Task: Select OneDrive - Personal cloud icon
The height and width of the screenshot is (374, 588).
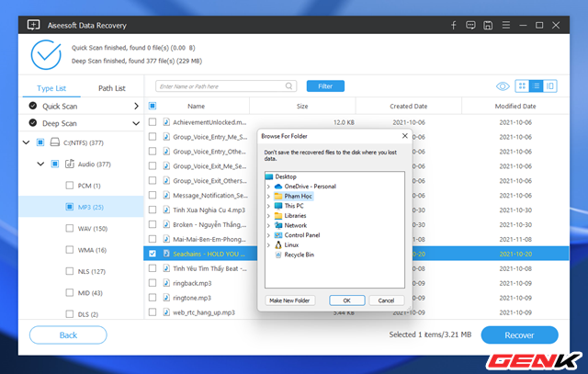Action: pyautogui.click(x=278, y=187)
